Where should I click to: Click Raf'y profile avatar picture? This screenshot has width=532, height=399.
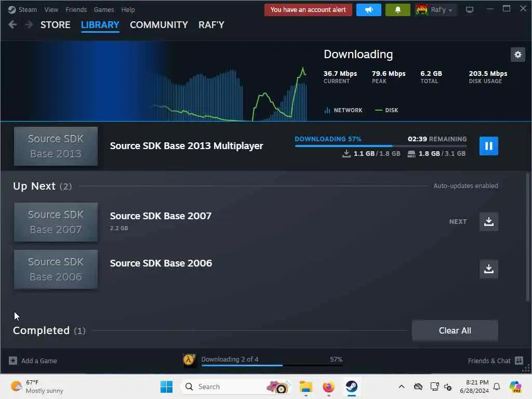pyautogui.click(x=422, y=10)
